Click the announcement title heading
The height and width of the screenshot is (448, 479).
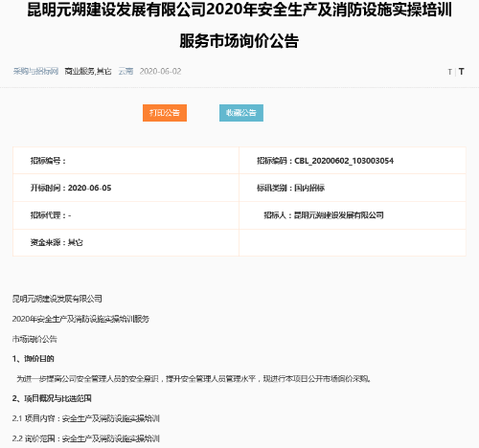pos(239,25)
